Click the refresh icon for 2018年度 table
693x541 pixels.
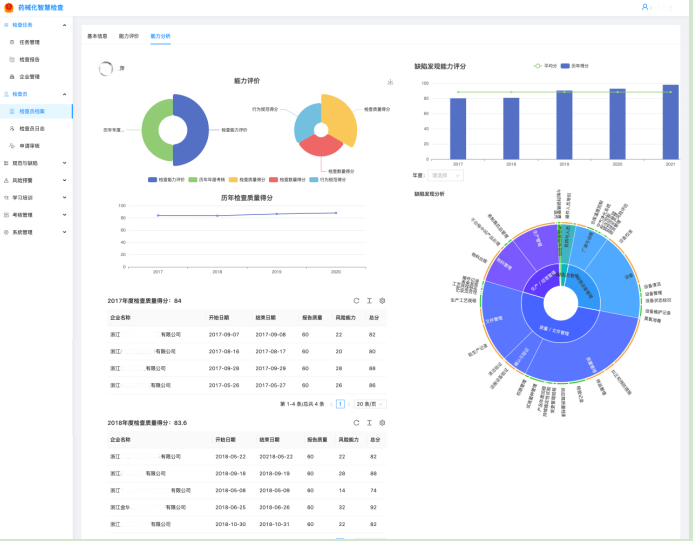355,423
